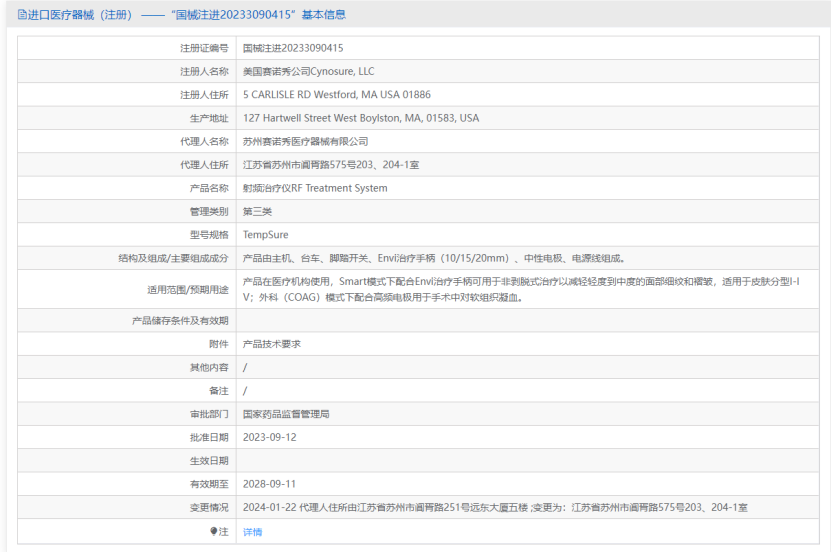Click the intended use description paragraph
This screenshot has width=831, height=553.
(x=520, y=289)
